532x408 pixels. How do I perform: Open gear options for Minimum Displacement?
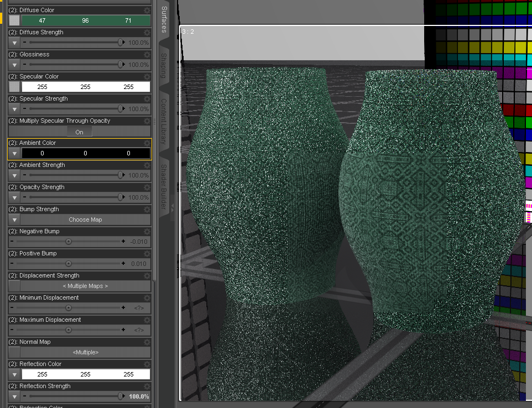147,297
